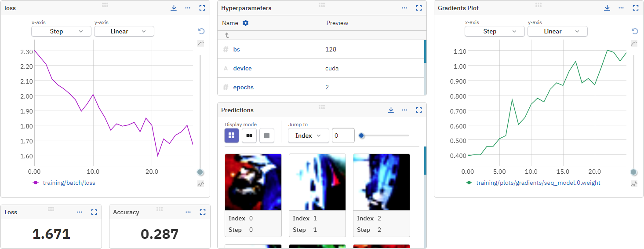Grab the loss panel drag handle
Viewport: 644px width, 249px height.
coord(105,4)
